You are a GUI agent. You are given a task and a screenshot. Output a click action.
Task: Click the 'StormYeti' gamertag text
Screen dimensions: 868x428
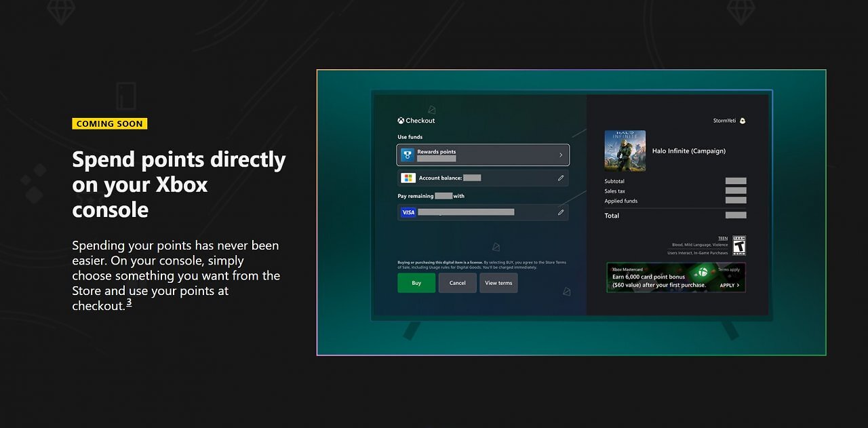pyautogui.click(x=724, y=121)
